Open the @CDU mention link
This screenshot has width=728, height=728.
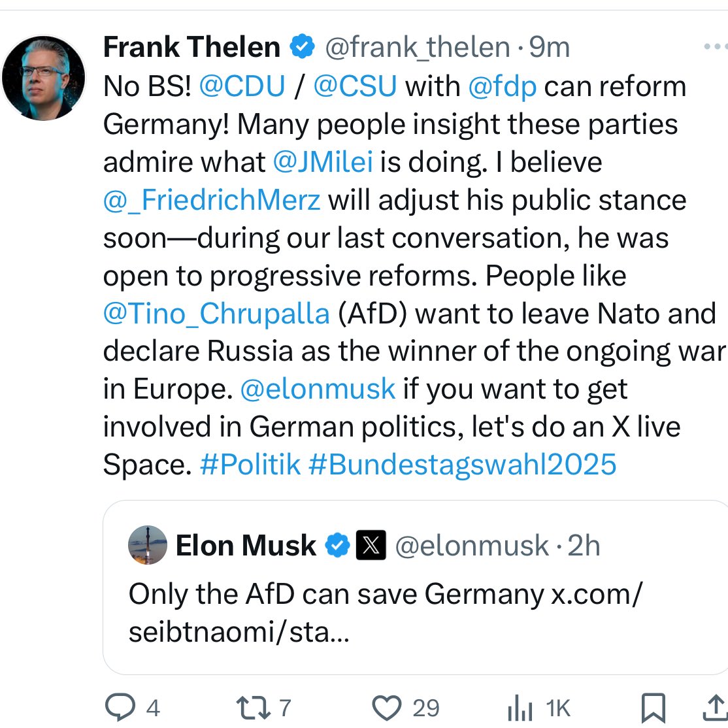[242, 86]
